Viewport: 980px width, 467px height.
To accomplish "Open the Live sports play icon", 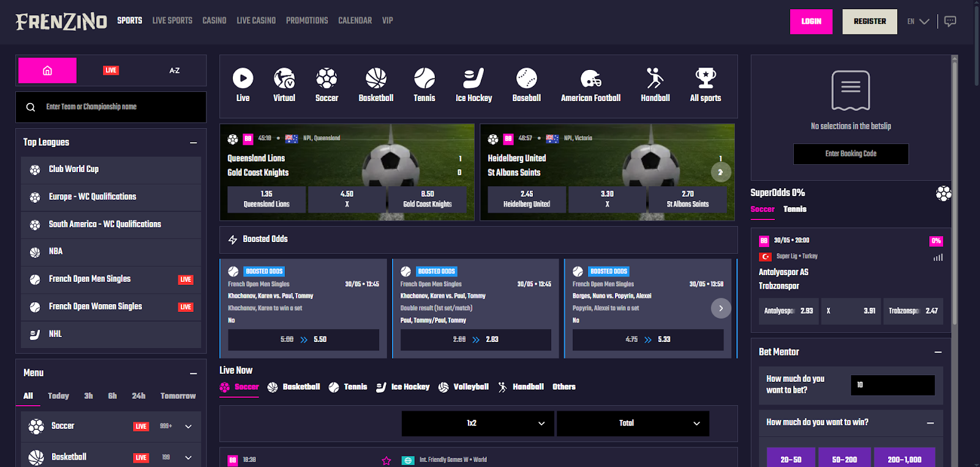I will click(243, 78).
